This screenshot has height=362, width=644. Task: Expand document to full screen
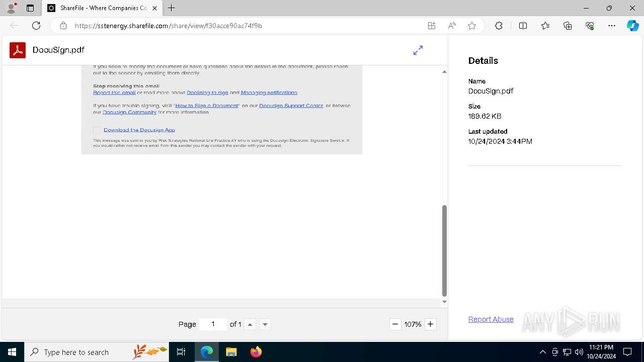click(418, 50)
